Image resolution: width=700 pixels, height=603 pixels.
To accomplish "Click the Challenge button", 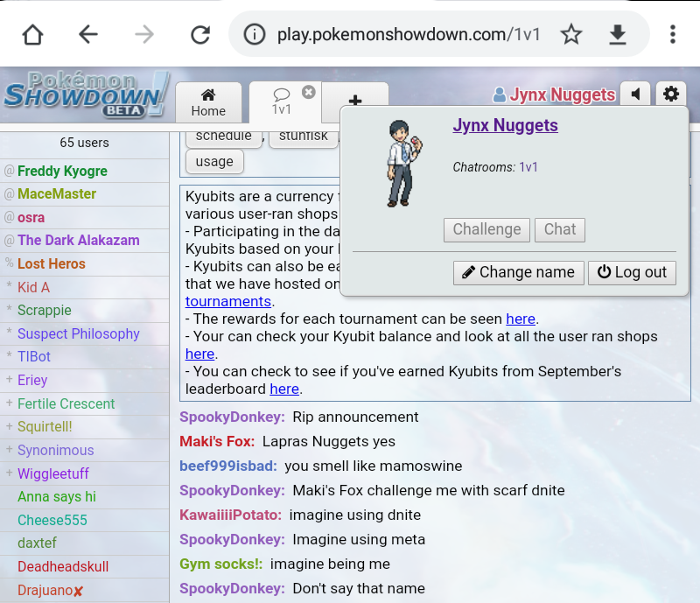I will pyautogui.click(x=486, y=229).
